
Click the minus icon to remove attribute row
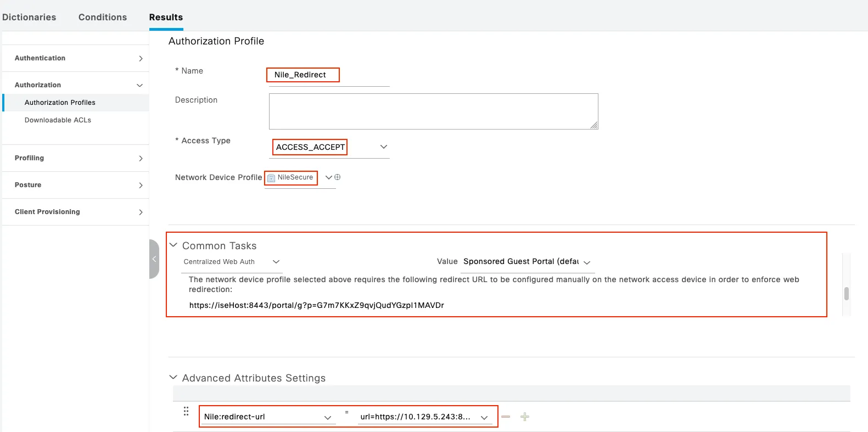506,417
